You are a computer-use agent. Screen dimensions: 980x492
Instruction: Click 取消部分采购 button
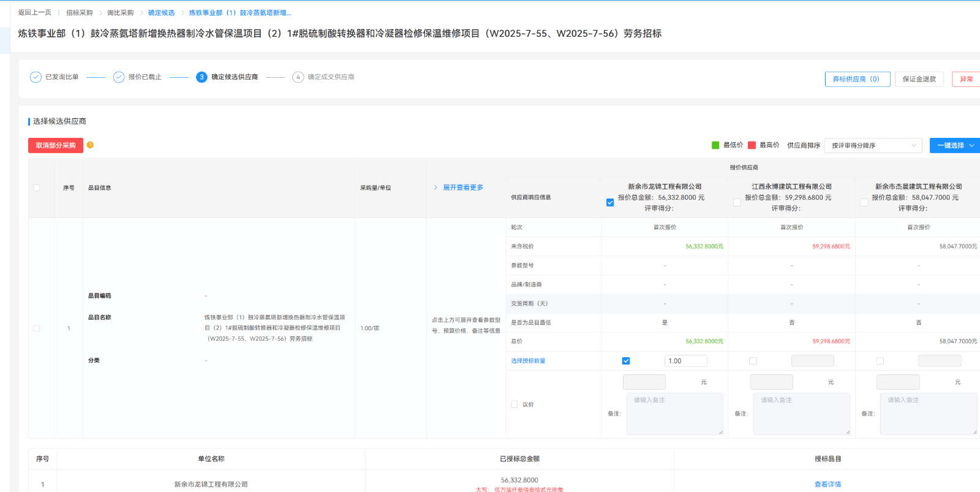tap(56, 145)
